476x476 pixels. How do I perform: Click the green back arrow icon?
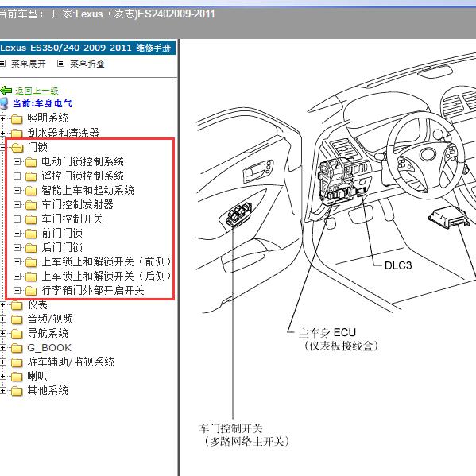[x=6, y=91]
